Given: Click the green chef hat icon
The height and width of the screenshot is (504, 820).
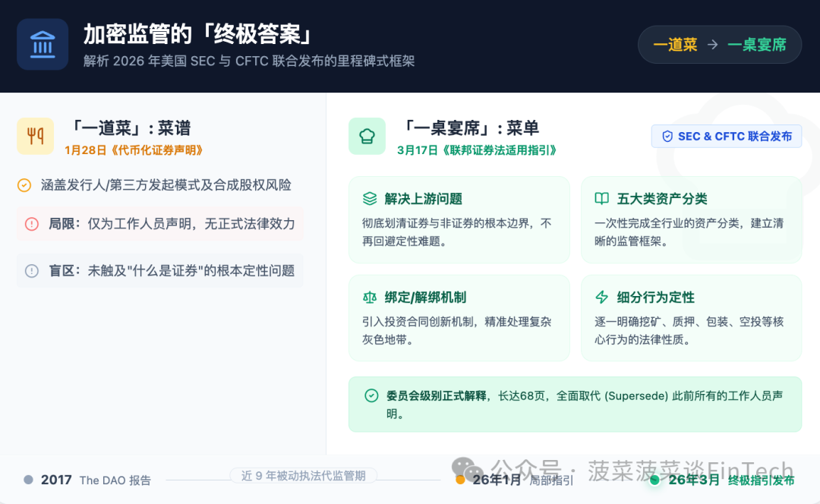Looking at the screenshot, I should coord(367,136).
